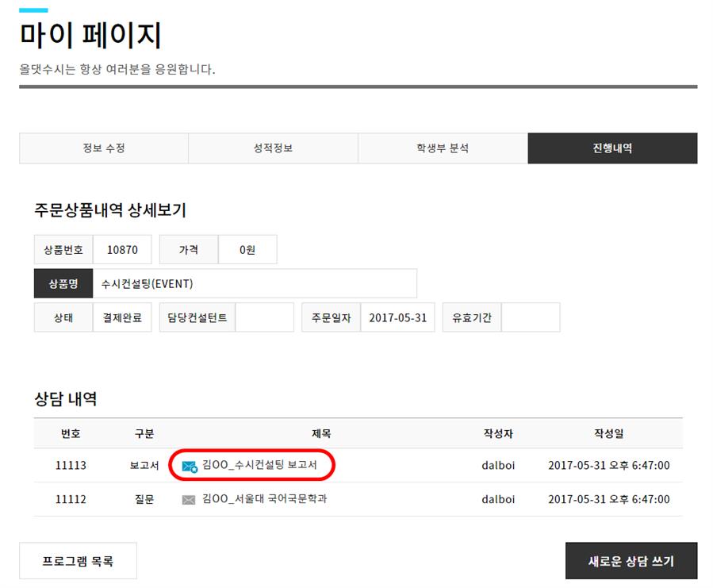
Task: Open the 학생부 분석 tab
Action: tap(443, 148)
